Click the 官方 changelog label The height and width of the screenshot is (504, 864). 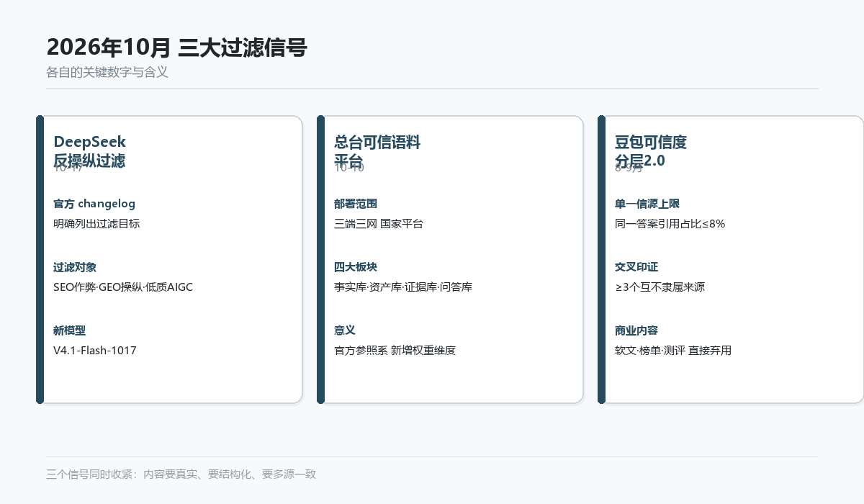pos(94,204)
